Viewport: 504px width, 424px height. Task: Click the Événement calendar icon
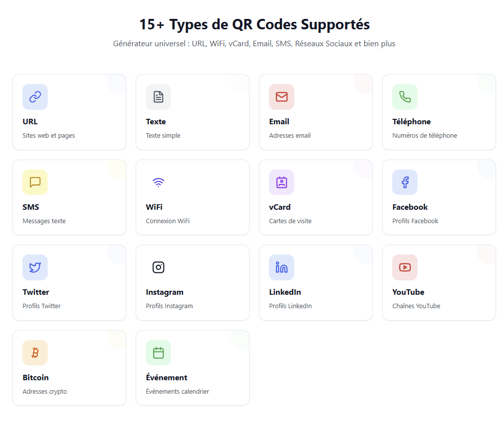pyautogui.click(x=158, y=352)
